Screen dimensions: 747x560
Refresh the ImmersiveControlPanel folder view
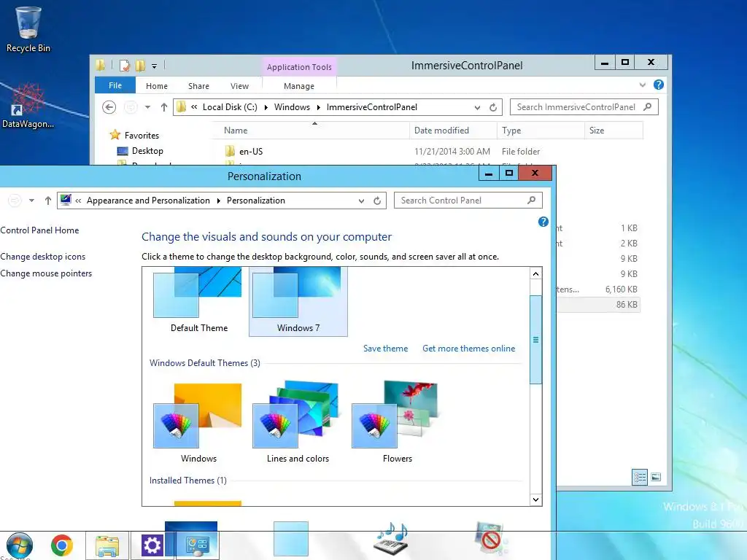[x=493, y=107]
